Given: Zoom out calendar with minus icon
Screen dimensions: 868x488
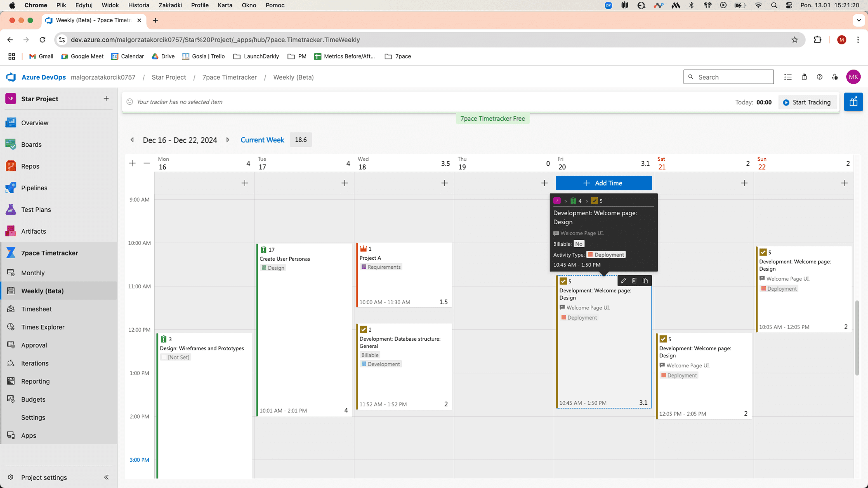Looking at the screenshot, I should pyautogui.click(x=146, y=163).
